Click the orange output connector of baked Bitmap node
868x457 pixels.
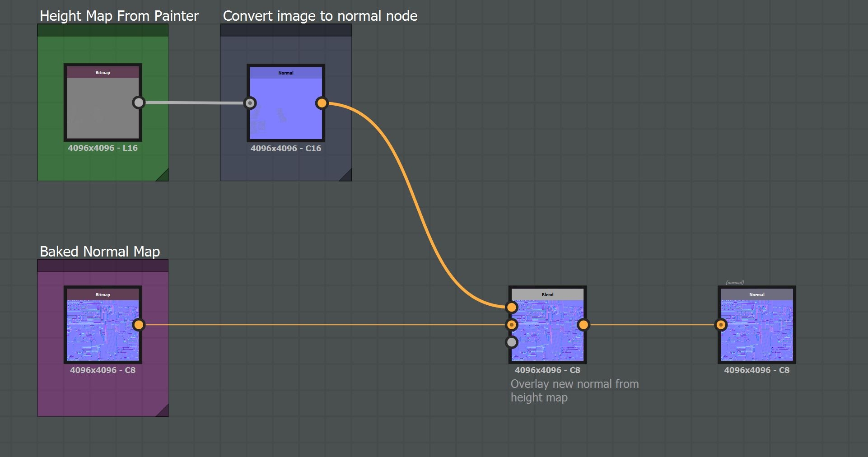[139, 325]
